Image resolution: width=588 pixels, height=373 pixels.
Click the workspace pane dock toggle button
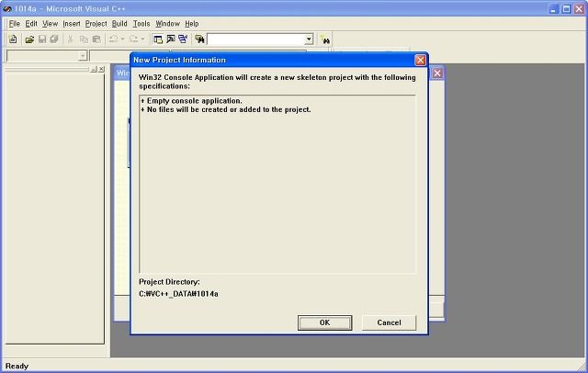(x=94, y=69)
